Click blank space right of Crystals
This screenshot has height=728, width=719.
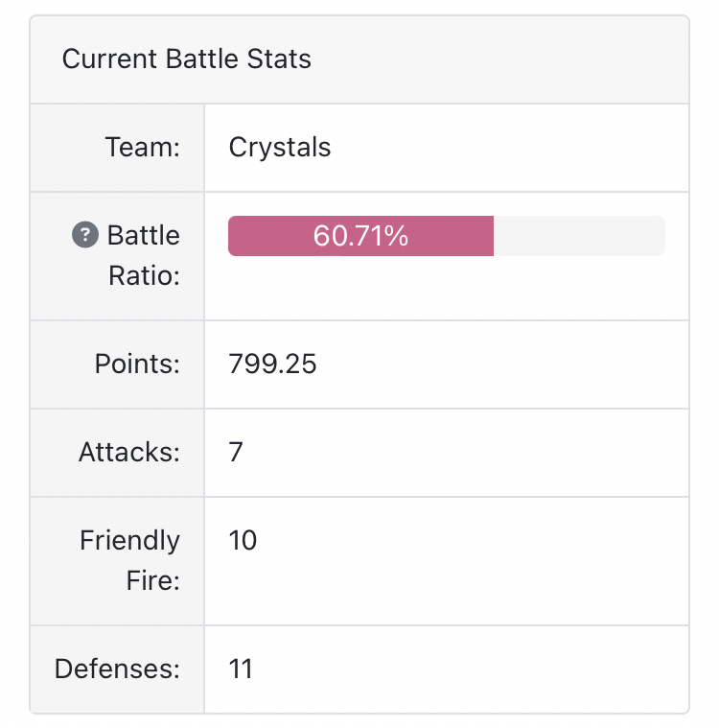508,148
